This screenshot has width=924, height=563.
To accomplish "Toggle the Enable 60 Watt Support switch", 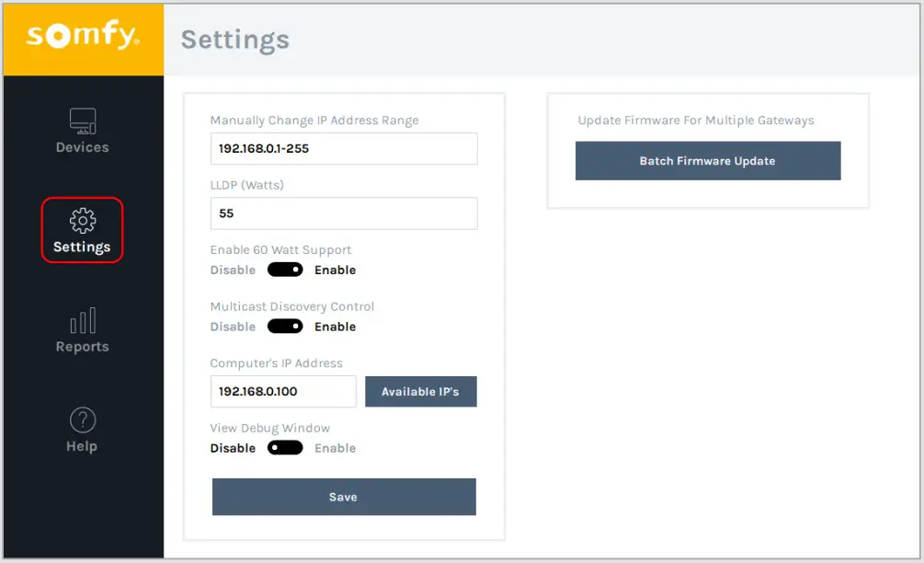I will coord(285,270).
